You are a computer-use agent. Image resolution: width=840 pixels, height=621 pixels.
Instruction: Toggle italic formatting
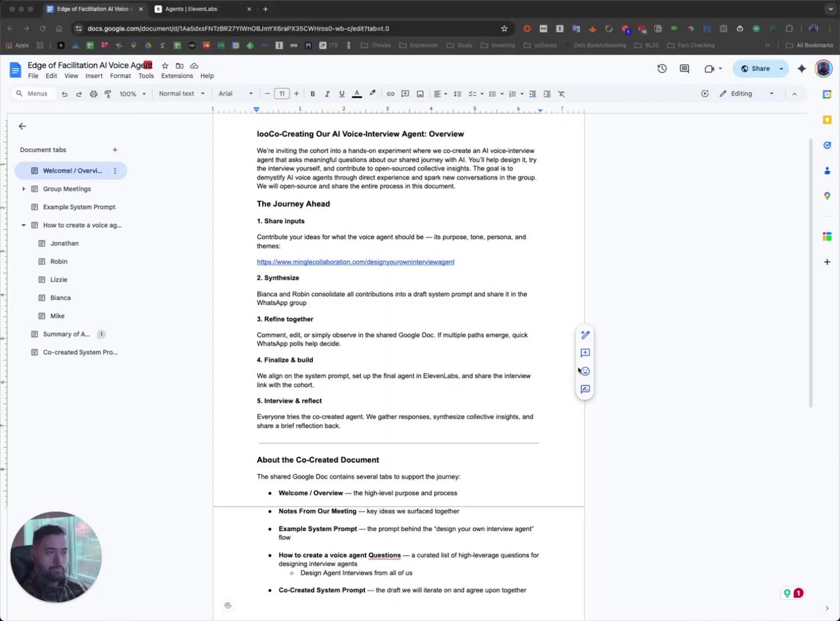coord(327,94)
